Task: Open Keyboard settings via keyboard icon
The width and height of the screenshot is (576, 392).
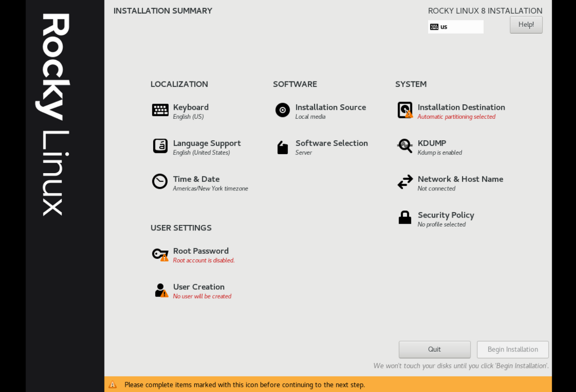Action: coord(160,110)
